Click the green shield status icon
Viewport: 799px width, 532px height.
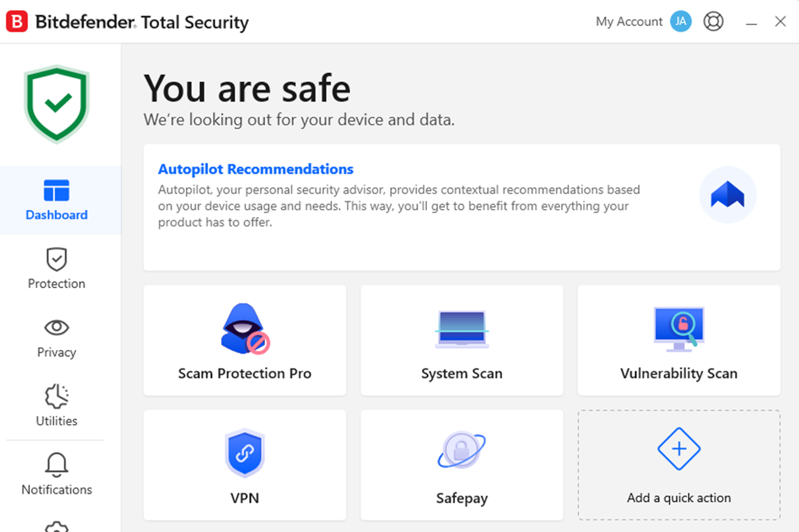[x=57, y=104]
